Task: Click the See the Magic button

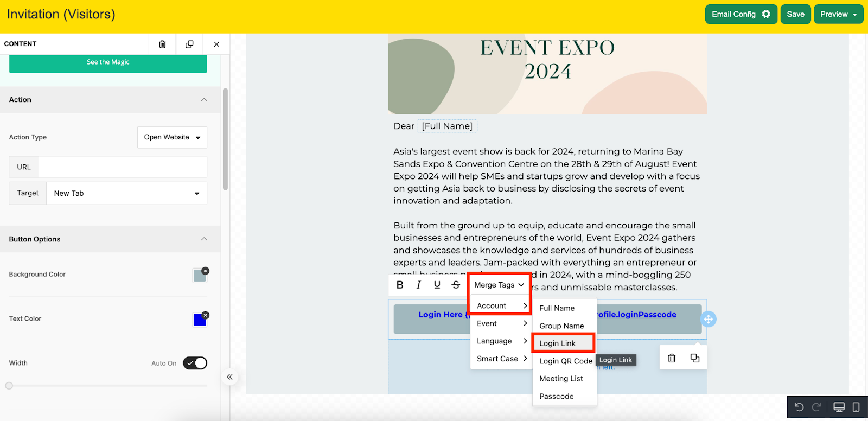Action: [108, 62]
